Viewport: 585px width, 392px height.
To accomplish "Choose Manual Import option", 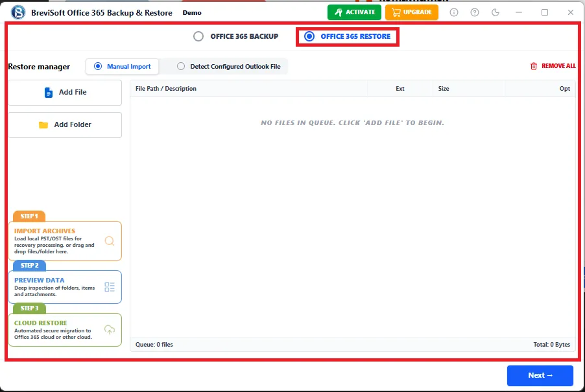I will pyautogui.click(x=123, y=66).
